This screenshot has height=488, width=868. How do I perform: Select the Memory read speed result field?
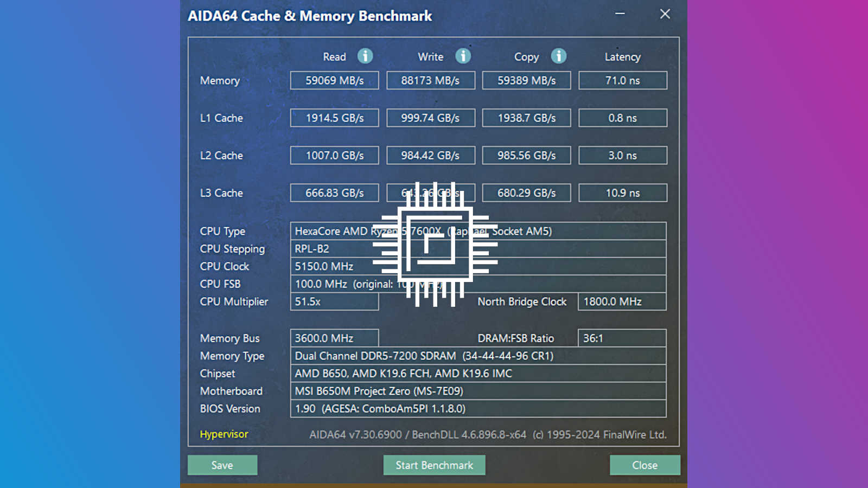334,80
